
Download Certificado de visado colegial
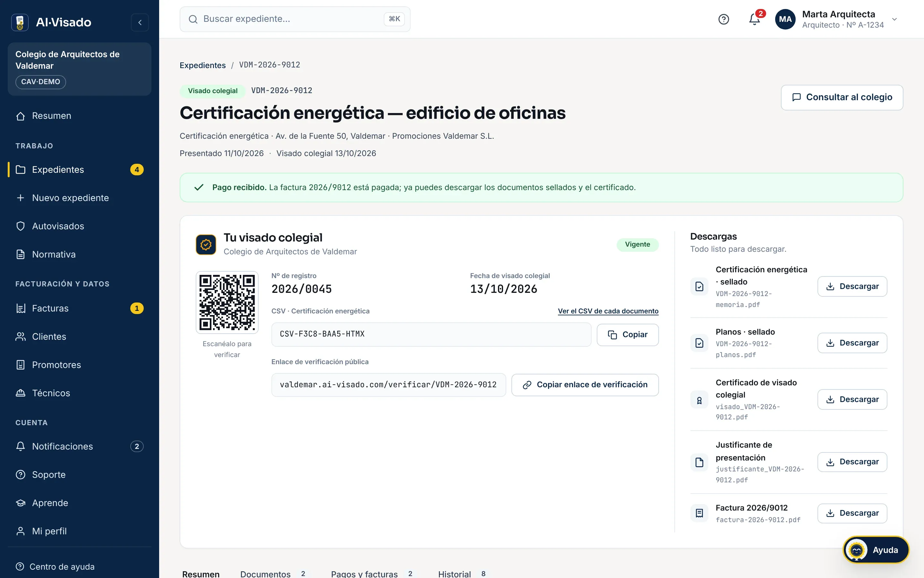point(852,399)
